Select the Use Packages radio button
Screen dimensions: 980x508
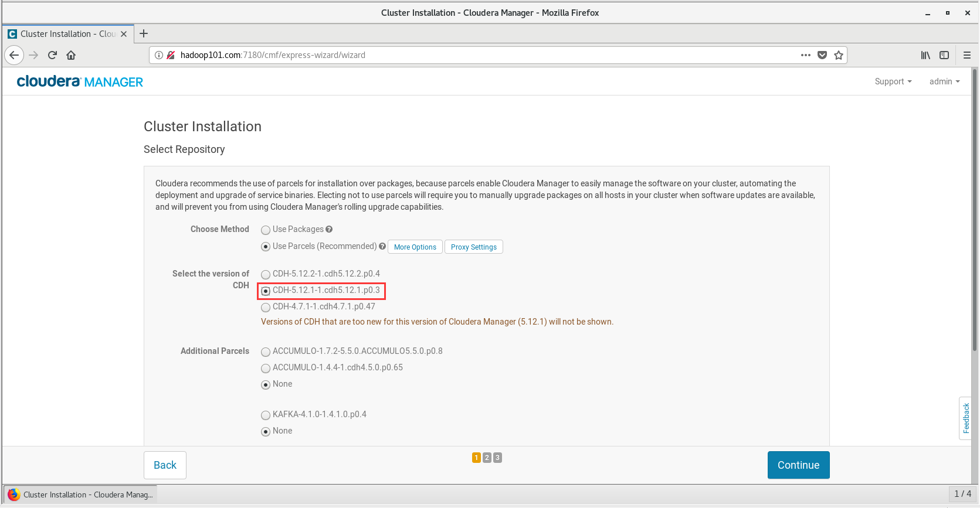tap(266, 230)
